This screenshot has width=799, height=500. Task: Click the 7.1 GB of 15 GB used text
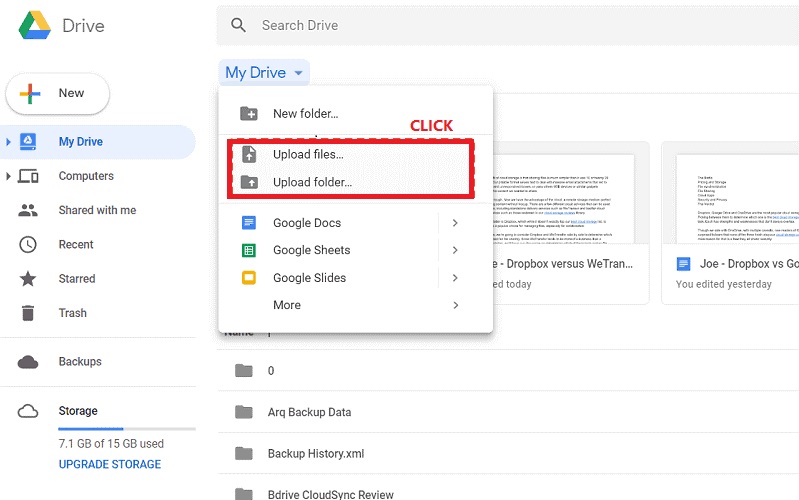point(111,443)
